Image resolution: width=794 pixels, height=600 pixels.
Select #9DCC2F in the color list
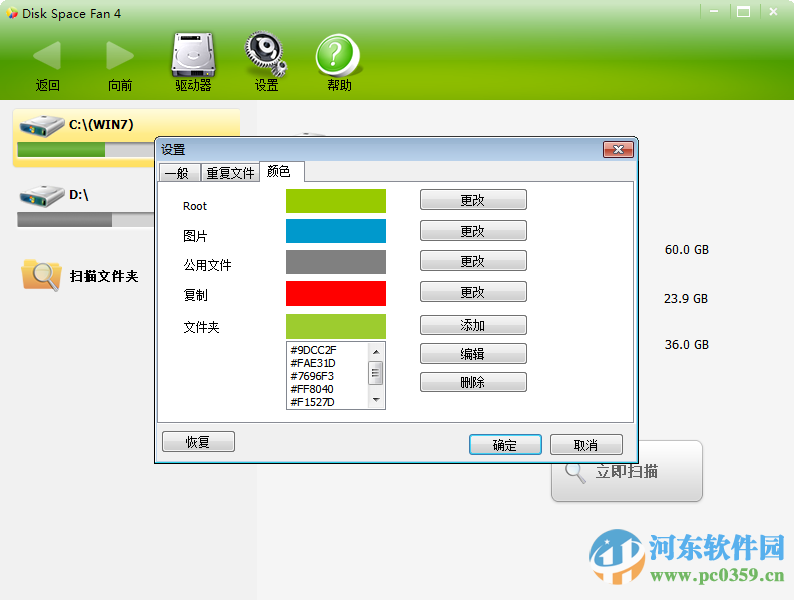pos(313,350)
